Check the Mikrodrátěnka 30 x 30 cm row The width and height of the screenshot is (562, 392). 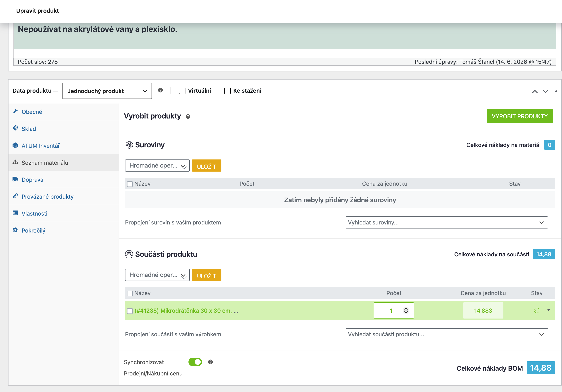(130, 311)
